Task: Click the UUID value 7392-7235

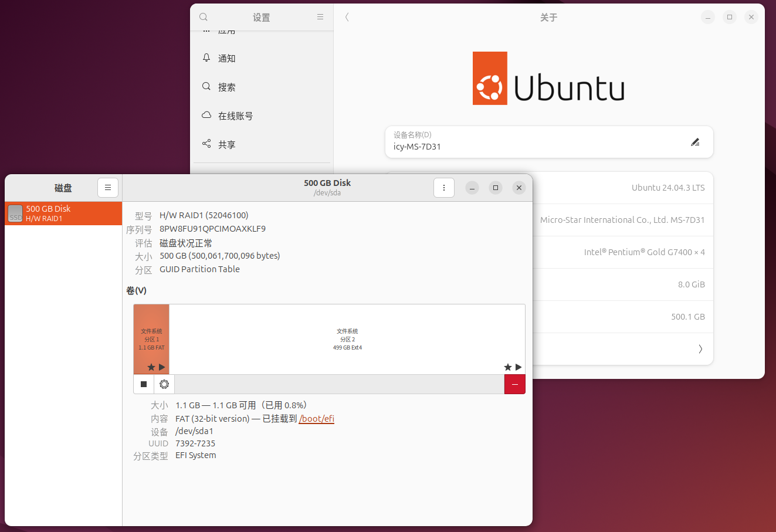Action: (x=195, y=443)
